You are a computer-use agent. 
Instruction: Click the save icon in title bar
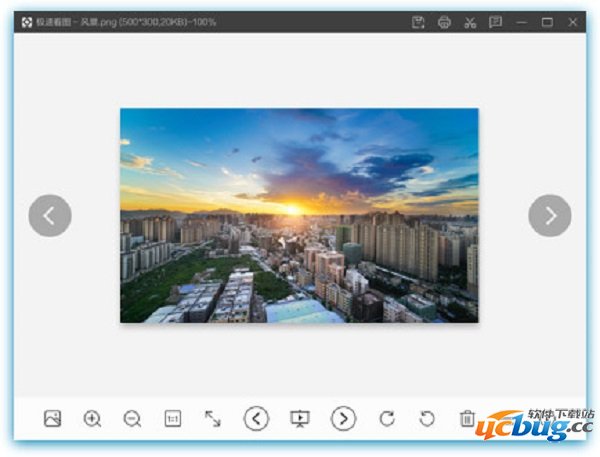tap(419, 22)
